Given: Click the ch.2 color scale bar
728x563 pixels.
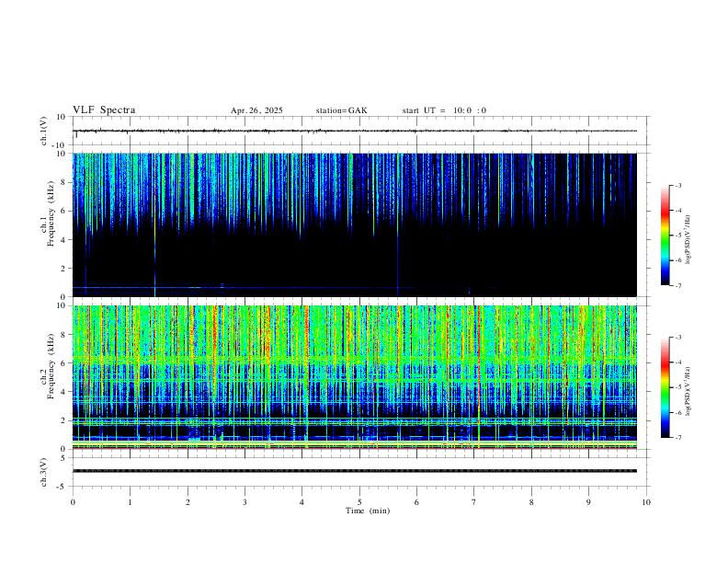Looking at the screenshot, I should pyautogui.click(x=665, y=387).
